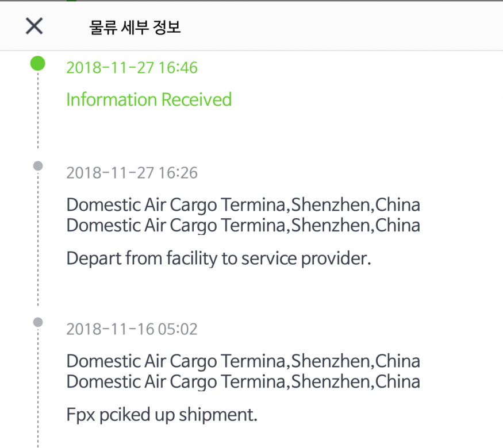Click the second Shenzhen line under 05:02 entry

[243, 381]
